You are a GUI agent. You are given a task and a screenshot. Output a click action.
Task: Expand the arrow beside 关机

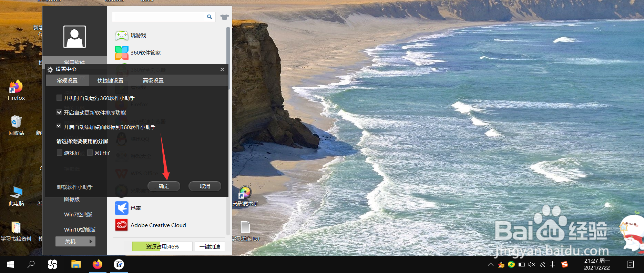[x=91, y=241]
